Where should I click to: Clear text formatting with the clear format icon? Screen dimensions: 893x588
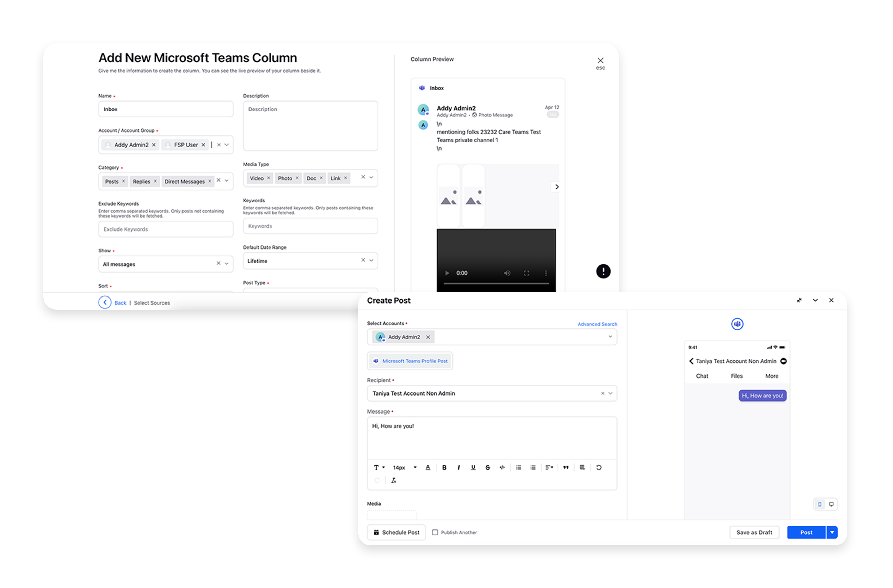tap(393, 480)
